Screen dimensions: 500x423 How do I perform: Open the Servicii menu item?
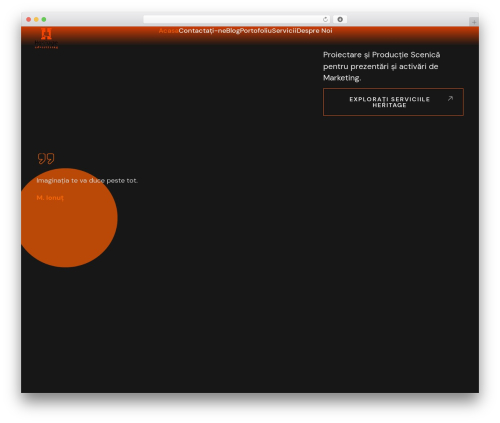point(284,31)
